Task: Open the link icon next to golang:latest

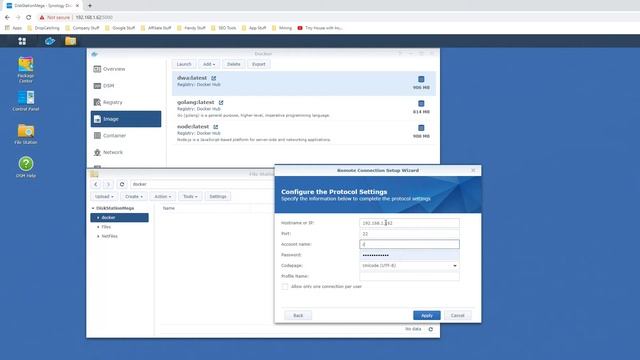Action: (221, 102)
